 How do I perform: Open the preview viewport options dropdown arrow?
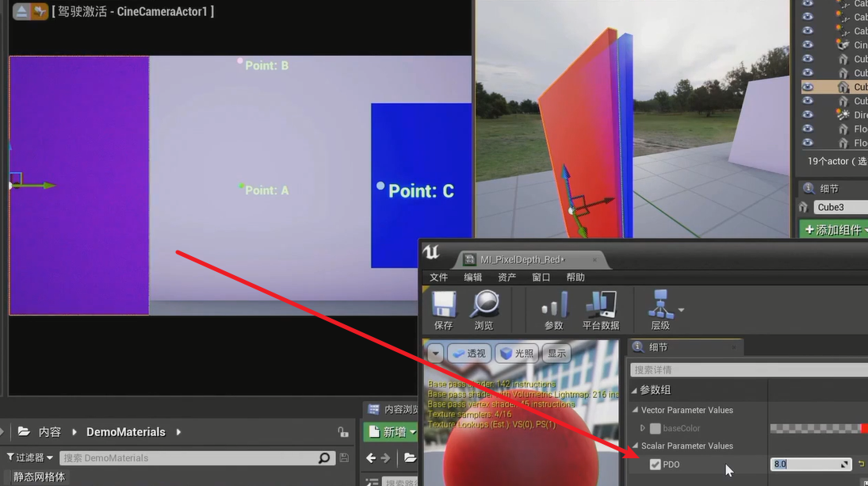pyautogui.click(x=435, y=353)
